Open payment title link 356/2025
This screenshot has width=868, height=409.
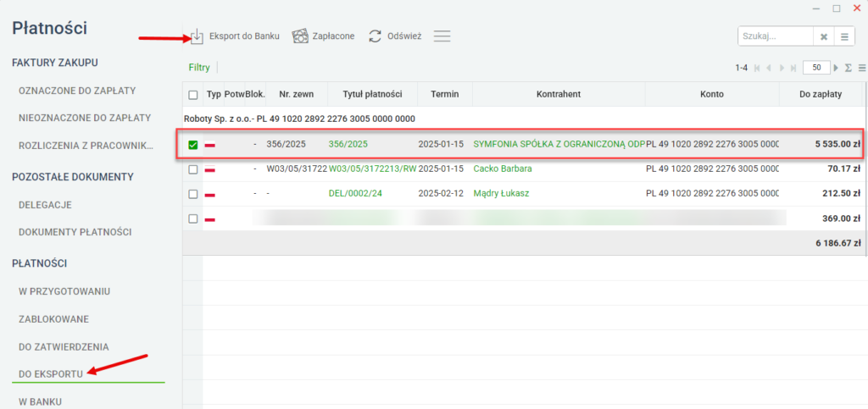(348, 145)
